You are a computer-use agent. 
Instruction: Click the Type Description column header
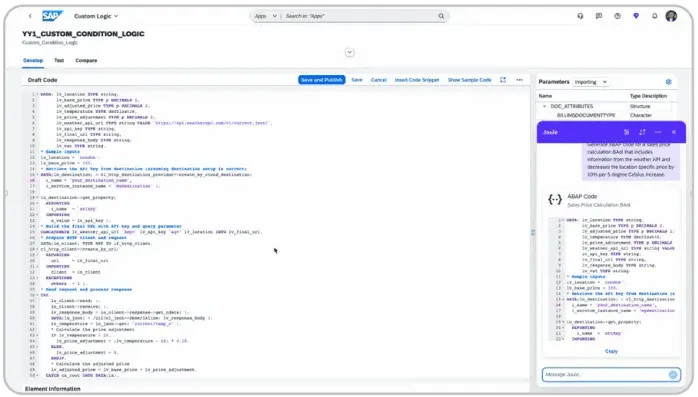point(648,96)
